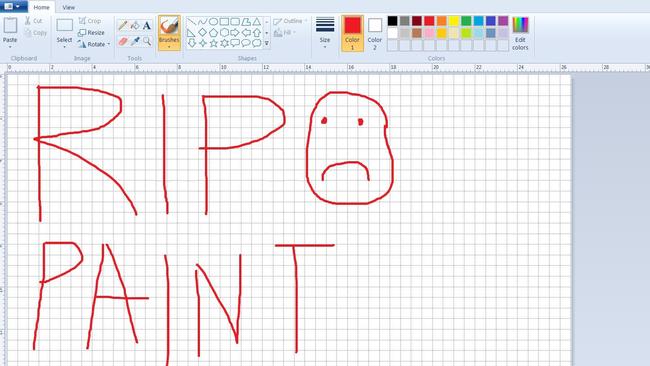Select the Text tool letter A
Image resolution: width=650 pixels, height=366 pixels.
(x=147, y=26)
